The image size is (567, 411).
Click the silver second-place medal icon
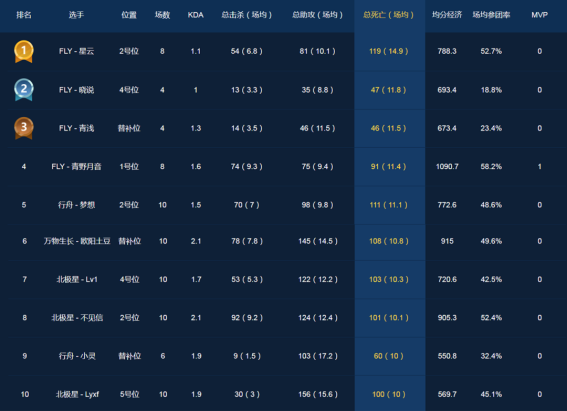(x=24, y=90)
